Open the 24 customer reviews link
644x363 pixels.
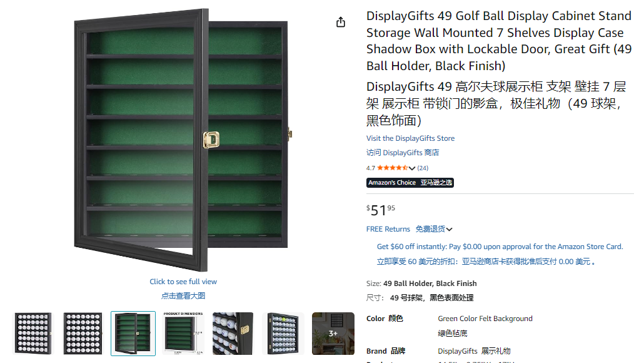pos(423,168)
